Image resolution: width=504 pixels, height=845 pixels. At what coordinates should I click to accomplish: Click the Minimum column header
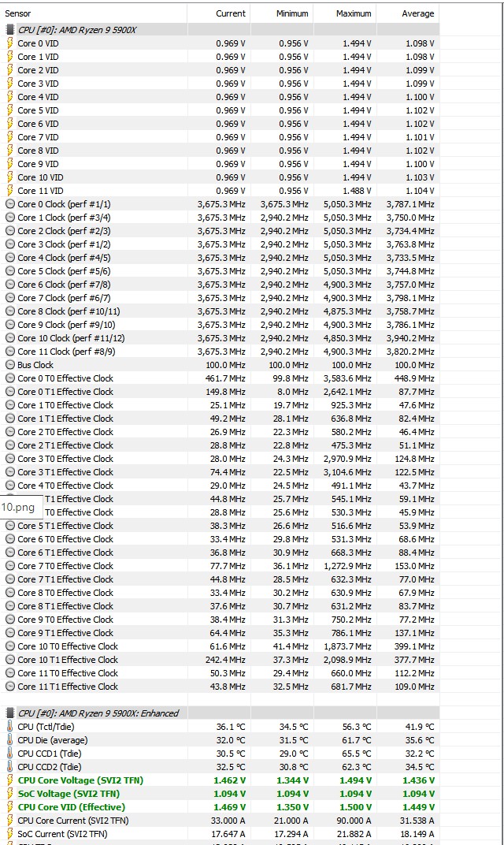292,13
